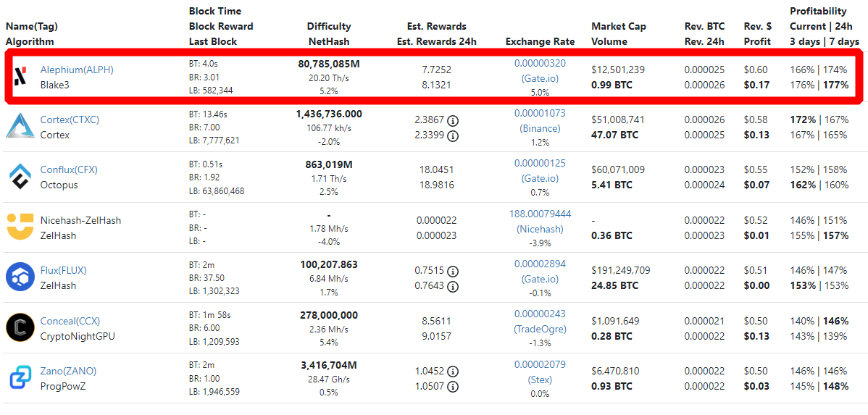Open the Cortex(CTXC) coin page
Image resolution: width=868 pixels, height=415 pixels.
point(70,120)
